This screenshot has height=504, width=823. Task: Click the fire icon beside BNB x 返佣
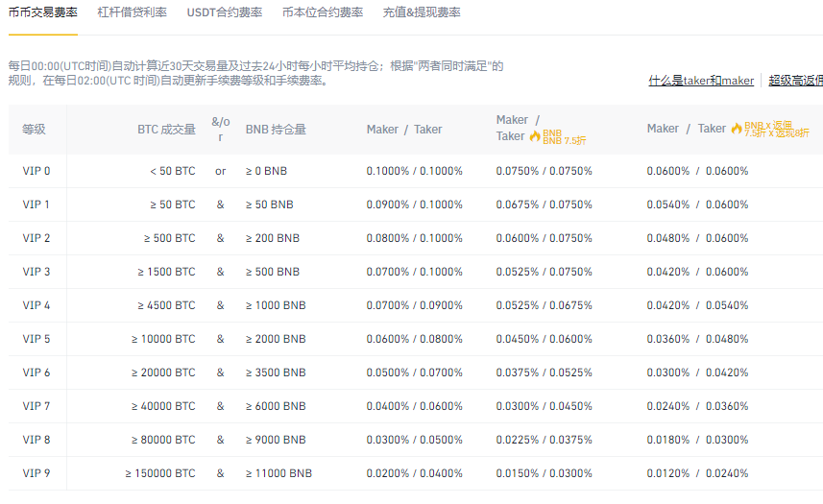(737, 128)
